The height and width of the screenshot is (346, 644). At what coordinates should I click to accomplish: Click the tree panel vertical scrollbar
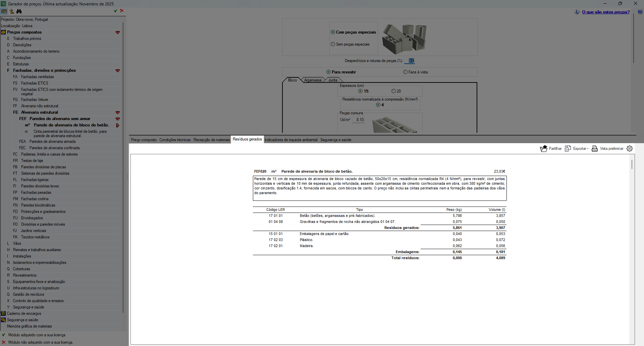(123, 168)
